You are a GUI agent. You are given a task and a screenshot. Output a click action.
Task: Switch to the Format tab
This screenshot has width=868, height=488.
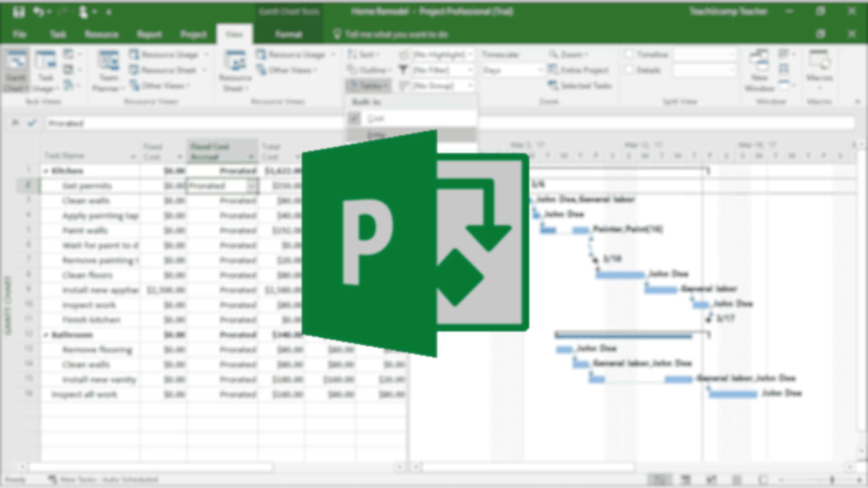(288, 34)
